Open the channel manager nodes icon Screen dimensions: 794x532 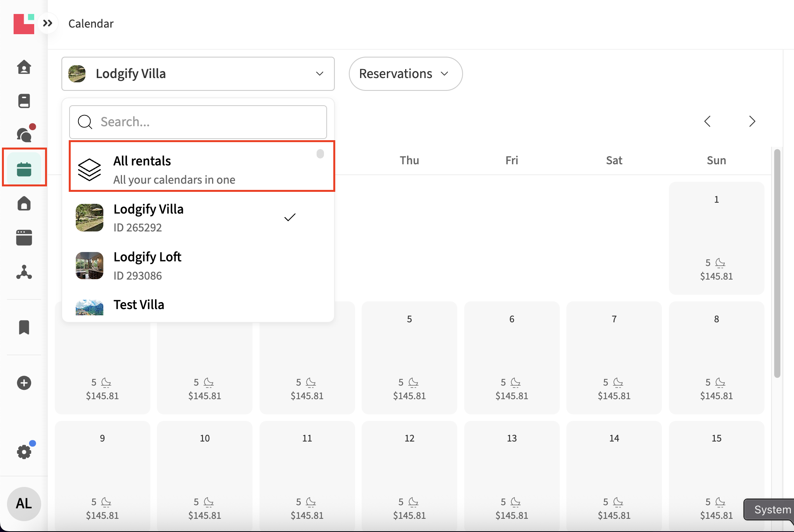coord(24,272)
